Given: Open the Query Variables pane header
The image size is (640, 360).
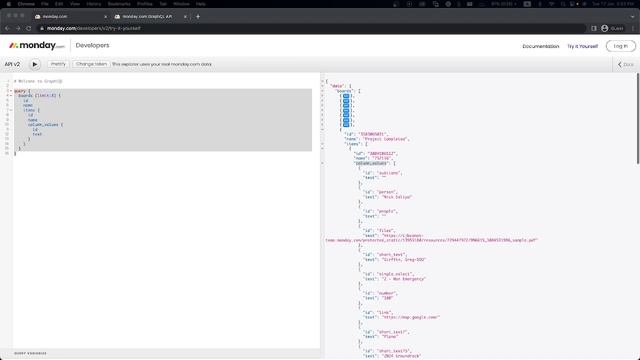Looking at the screenshot, I should 30,353.
